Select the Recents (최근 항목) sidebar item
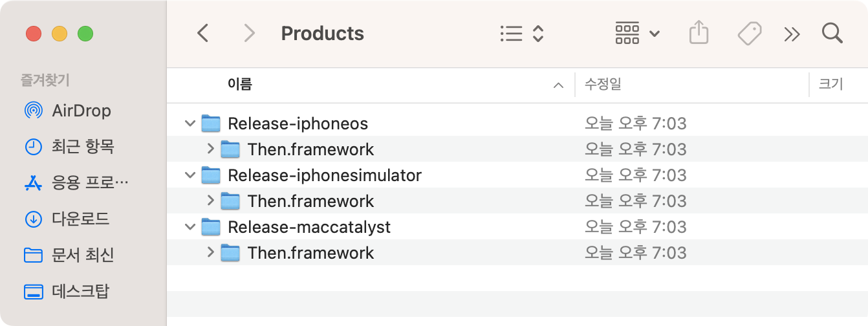This screenshot has width=868, height=326. click(x=82, y=147)
